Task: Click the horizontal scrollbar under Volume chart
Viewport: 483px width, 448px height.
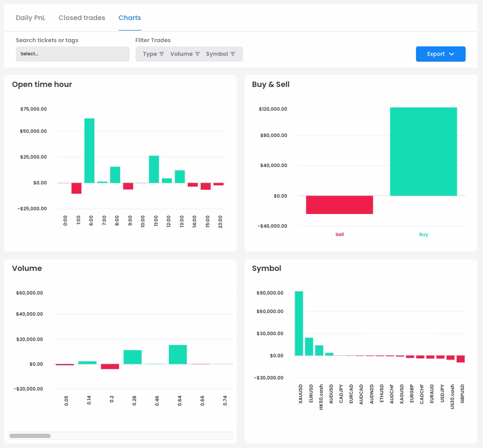Action: point(30,436)
